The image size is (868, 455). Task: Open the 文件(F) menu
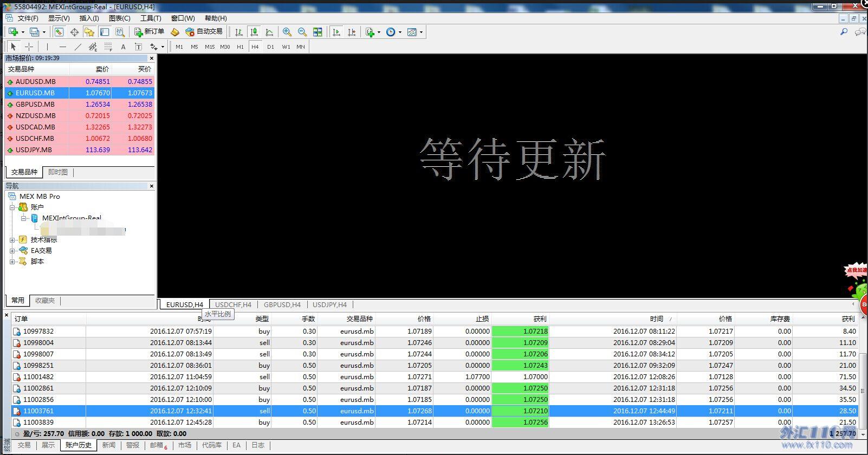tap(28, 18)
